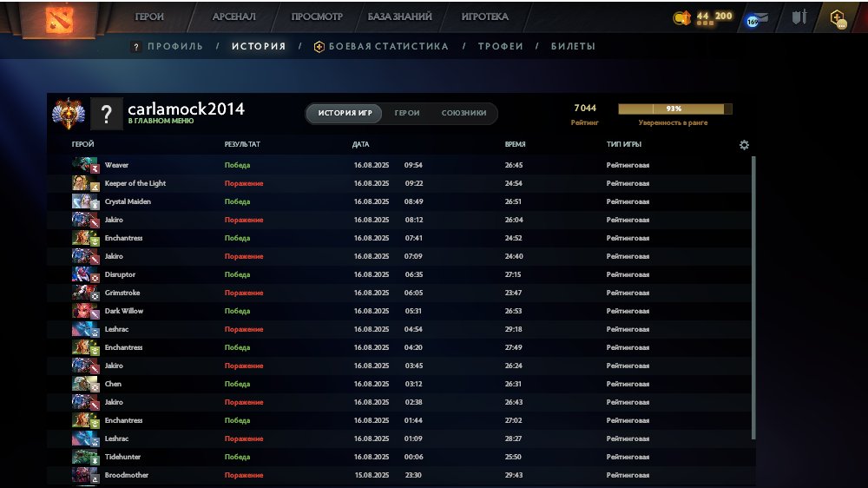Open the shards and coins shop icon

[682, 17]
